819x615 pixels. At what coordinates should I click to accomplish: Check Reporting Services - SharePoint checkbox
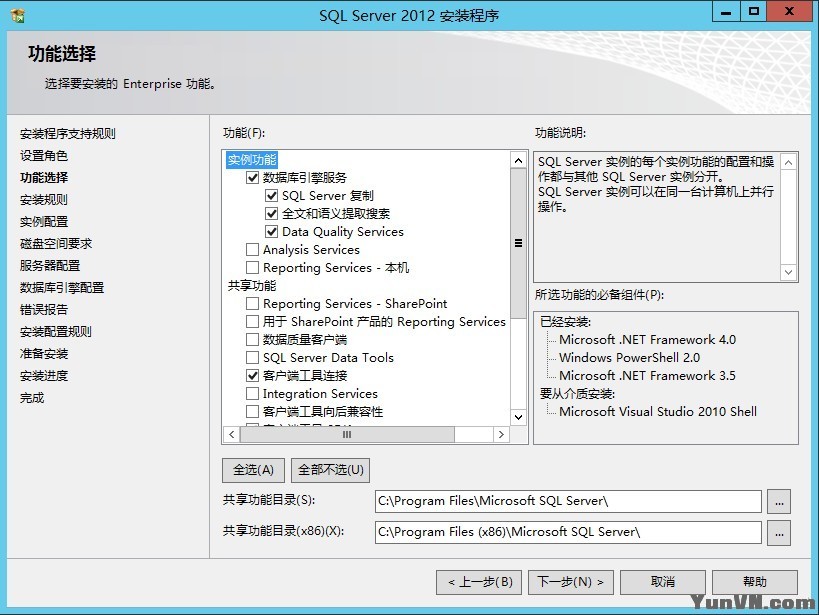252,304
